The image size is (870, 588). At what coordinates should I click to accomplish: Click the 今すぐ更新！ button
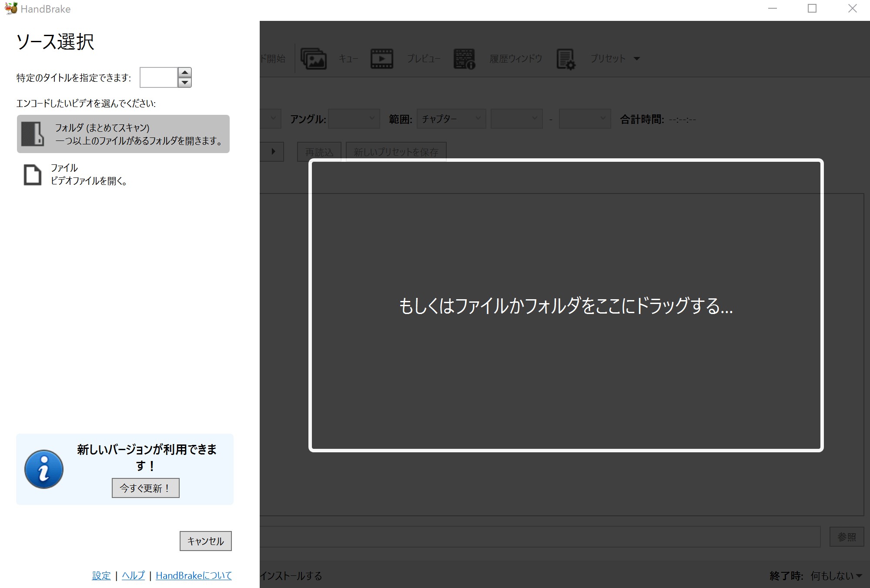(146, 488)
